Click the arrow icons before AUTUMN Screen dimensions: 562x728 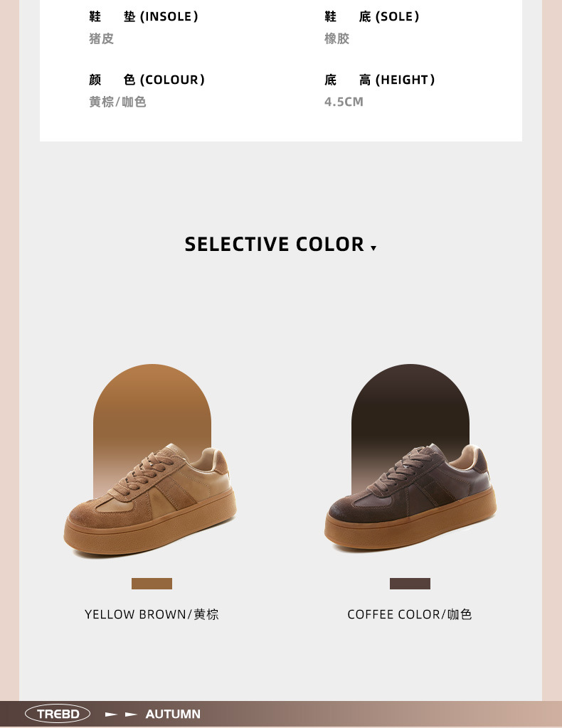[x=121, y=714]
